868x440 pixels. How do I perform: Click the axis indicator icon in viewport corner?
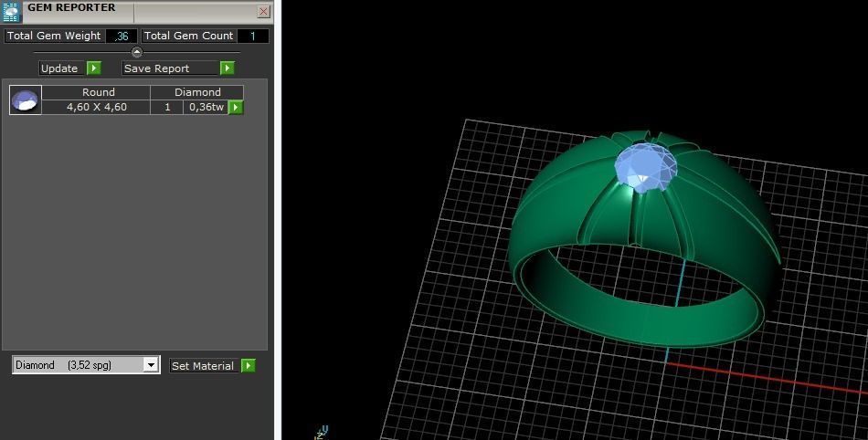pyautogui.click(x=322, y=433)
